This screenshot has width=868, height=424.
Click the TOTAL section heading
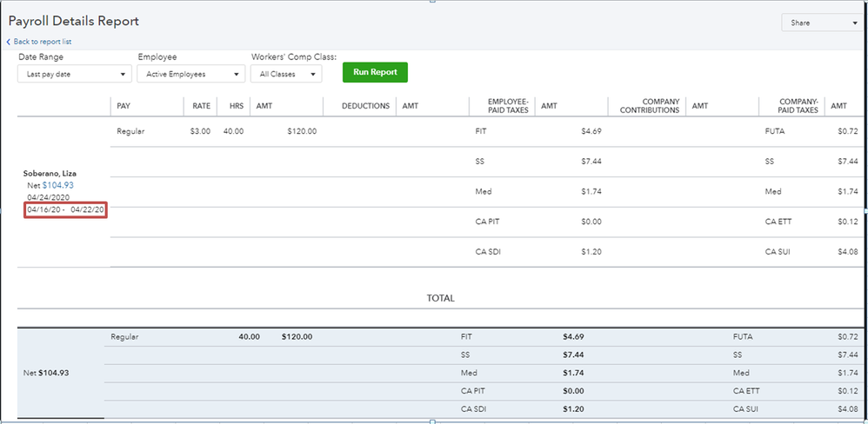tap(440, 298)
